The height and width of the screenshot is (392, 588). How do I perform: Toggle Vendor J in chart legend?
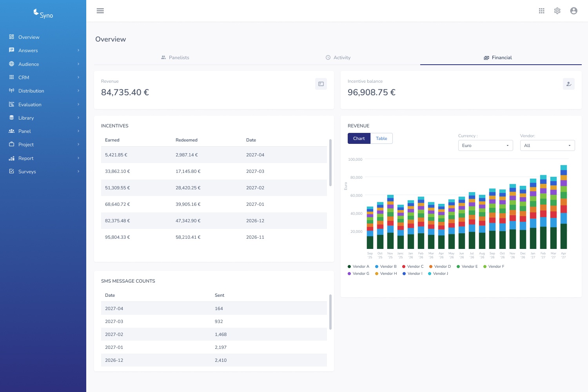tap(438, 274)
